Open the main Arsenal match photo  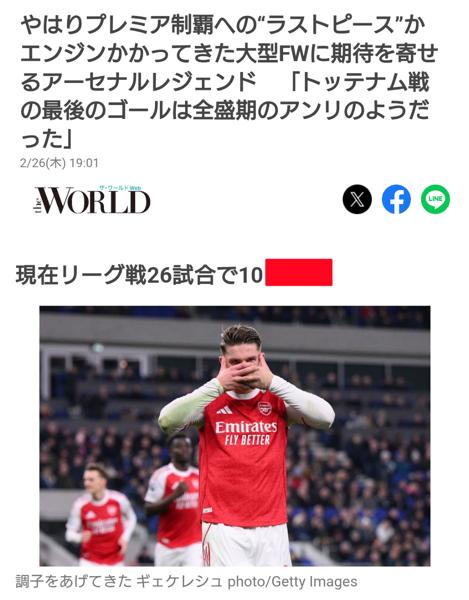click(x=235, y=436)
